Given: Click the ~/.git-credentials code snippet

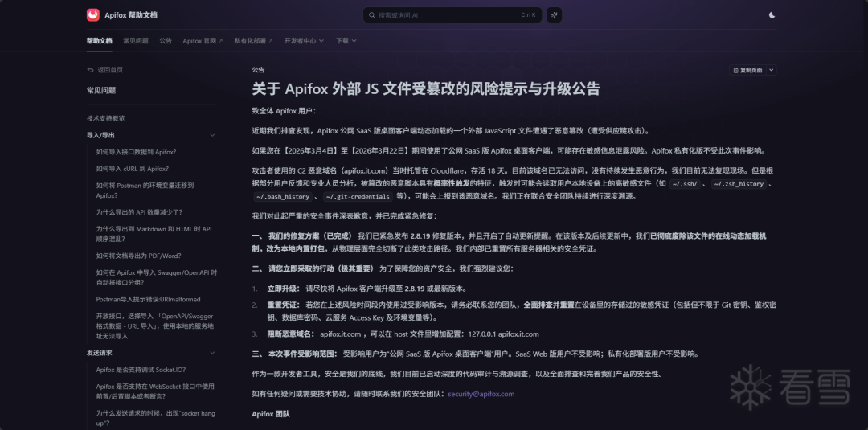Looking at the screenshot, I should click(358, 196).
